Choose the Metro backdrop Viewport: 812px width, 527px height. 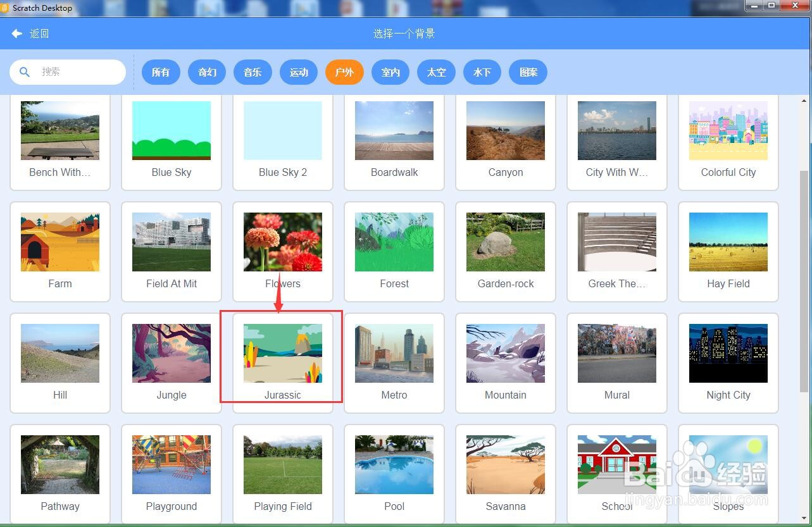[x=394, y=363]
